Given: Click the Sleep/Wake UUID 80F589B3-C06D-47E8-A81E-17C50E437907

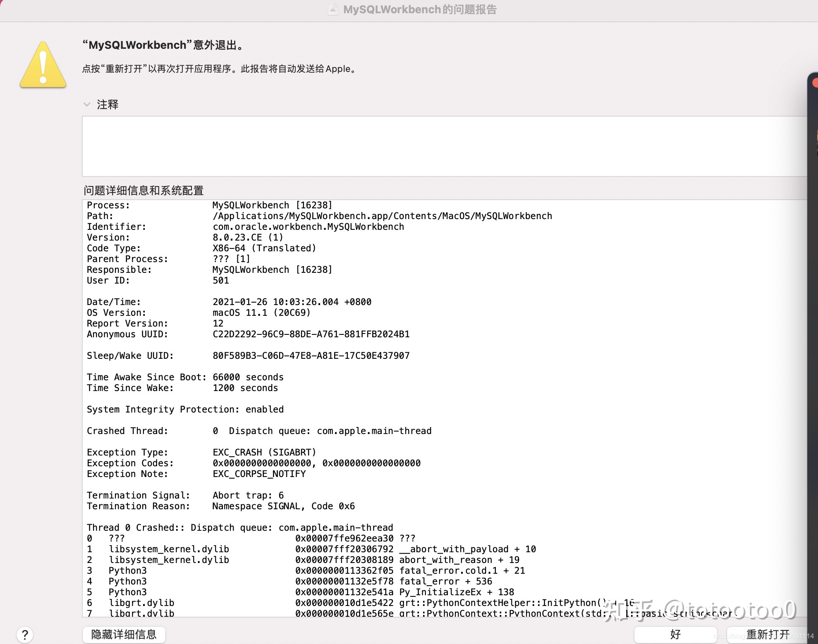Looking at the screenshot, I should (x=311, y=356).
